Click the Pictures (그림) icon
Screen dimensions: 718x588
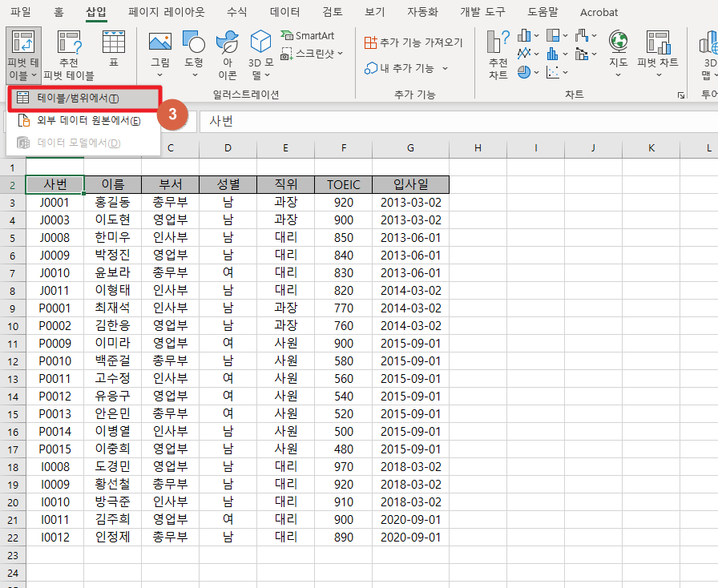pyautogui.click(x=160, y=42)
